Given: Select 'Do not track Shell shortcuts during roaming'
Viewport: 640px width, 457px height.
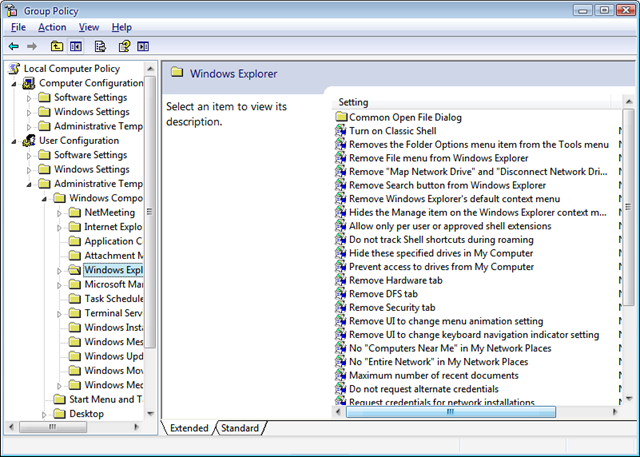Looking at the screenshot, I should tap(441, 240).
